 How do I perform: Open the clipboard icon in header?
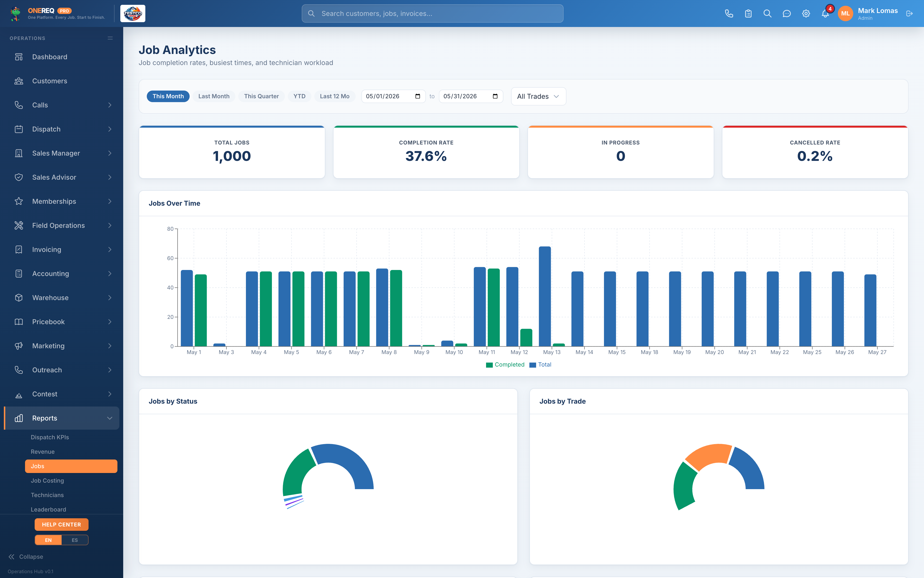[x=748, y=14]
